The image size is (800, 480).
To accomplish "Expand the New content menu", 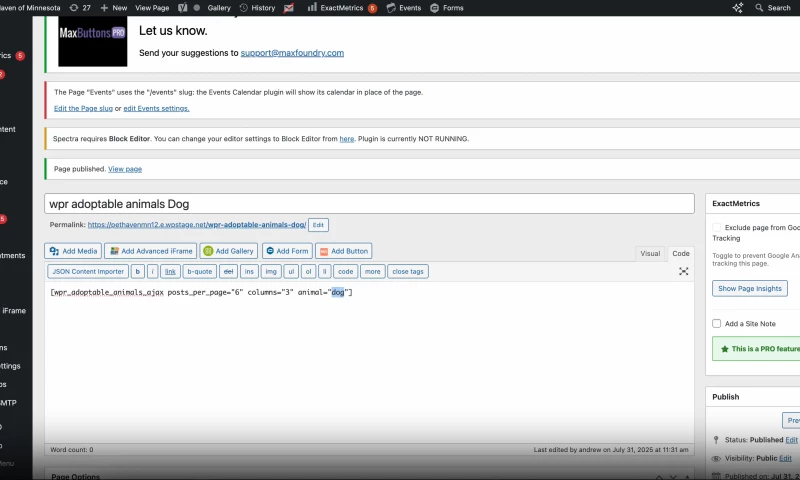I will coord(113,7).
